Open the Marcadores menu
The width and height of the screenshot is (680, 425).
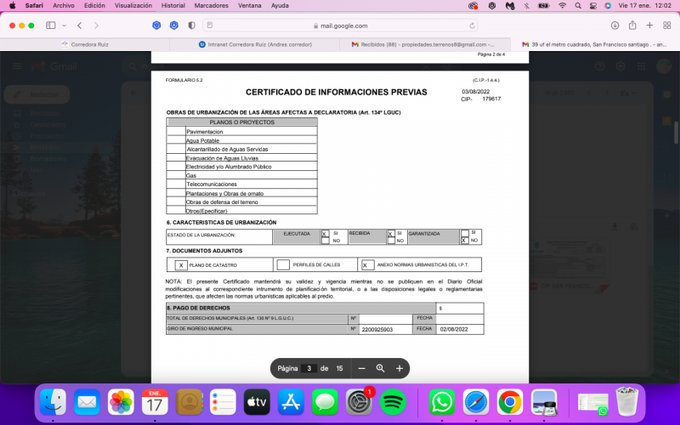pos(211,6)
